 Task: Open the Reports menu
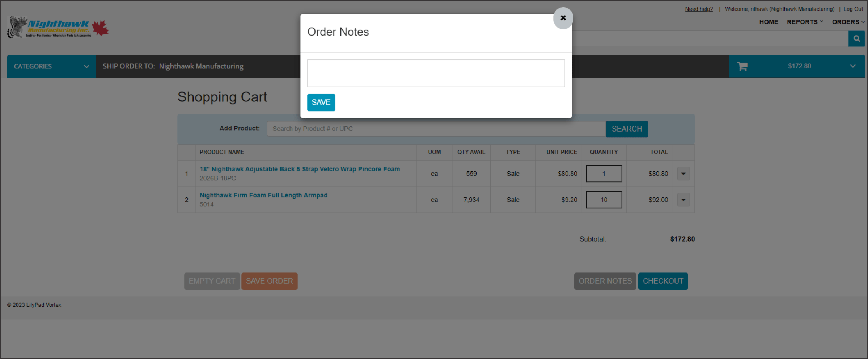(x=805, y=22)
